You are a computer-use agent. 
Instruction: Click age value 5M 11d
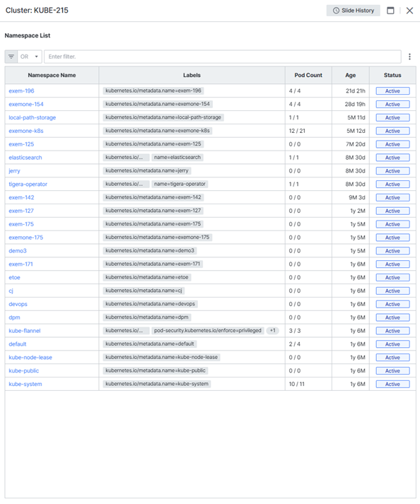(356, 117)
